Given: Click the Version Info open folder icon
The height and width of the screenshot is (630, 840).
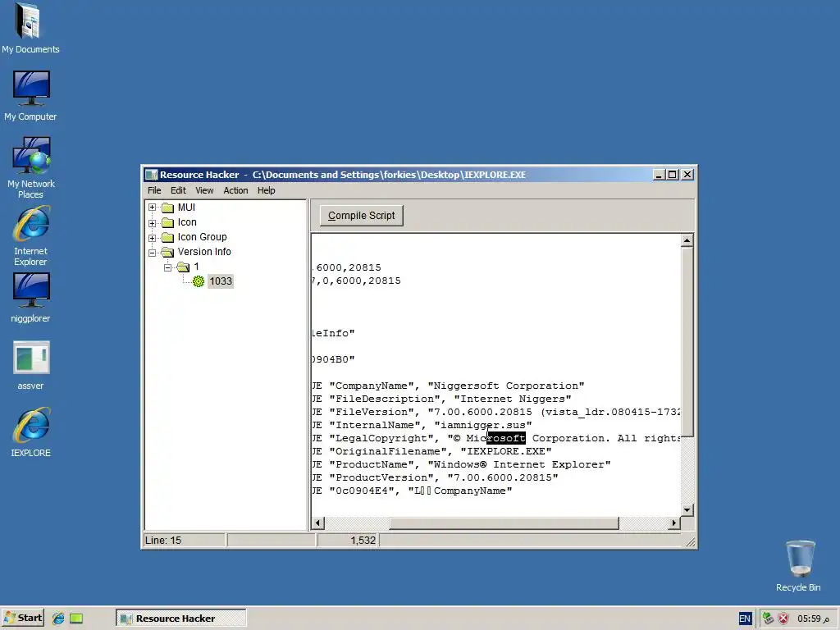Looking at the screenshot, I should (168, 252).
